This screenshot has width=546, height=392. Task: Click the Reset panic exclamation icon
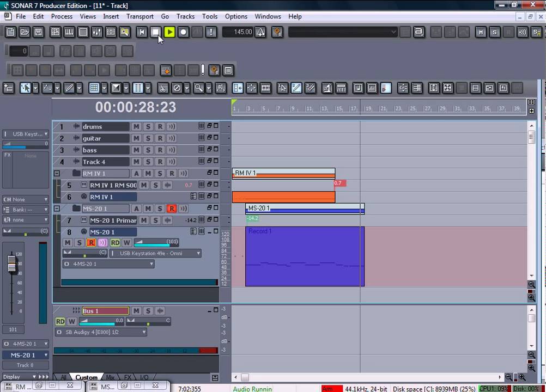[211, 32]
